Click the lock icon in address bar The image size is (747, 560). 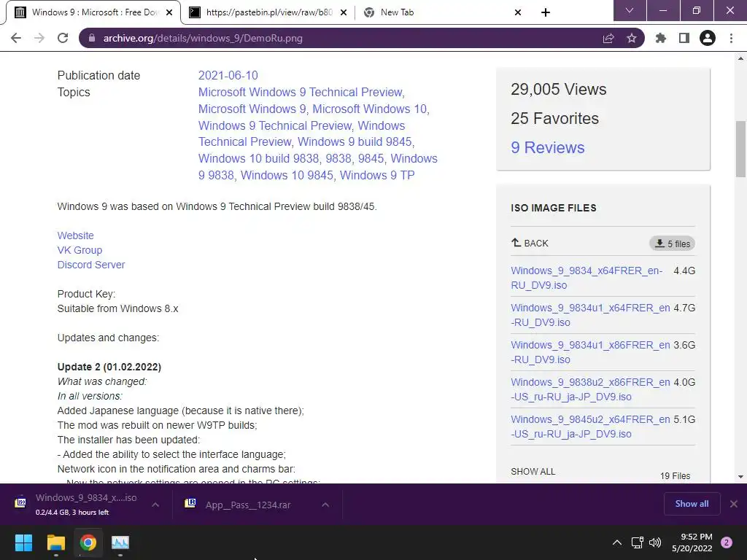pos(92,38)
